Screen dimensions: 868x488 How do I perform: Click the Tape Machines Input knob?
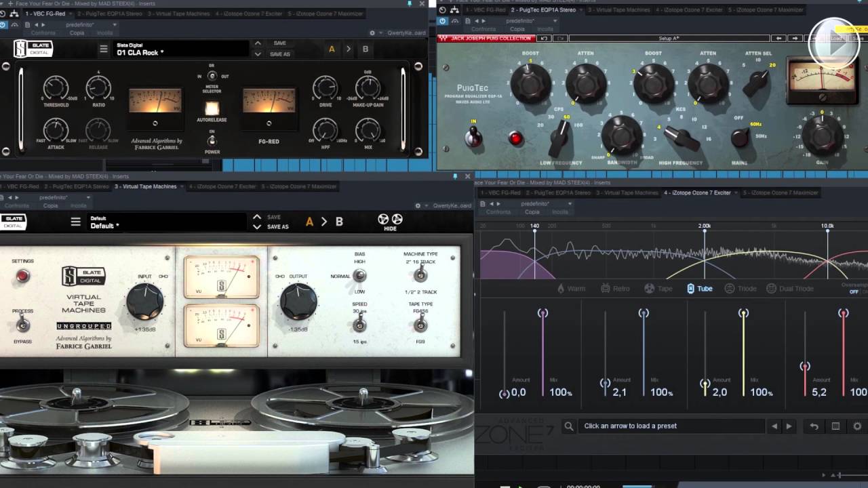coord(145,302)
